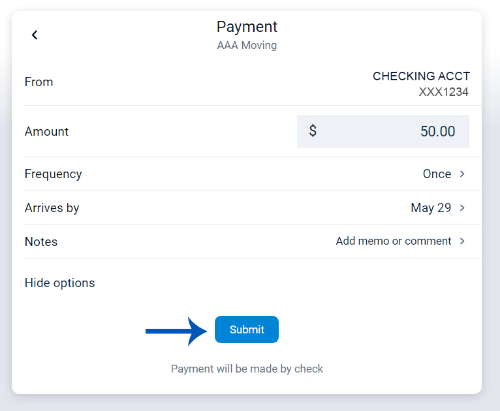Screen dimensions: 500x411
Task: Edit the 50.00 amount field
Action: tap(383, 131)
